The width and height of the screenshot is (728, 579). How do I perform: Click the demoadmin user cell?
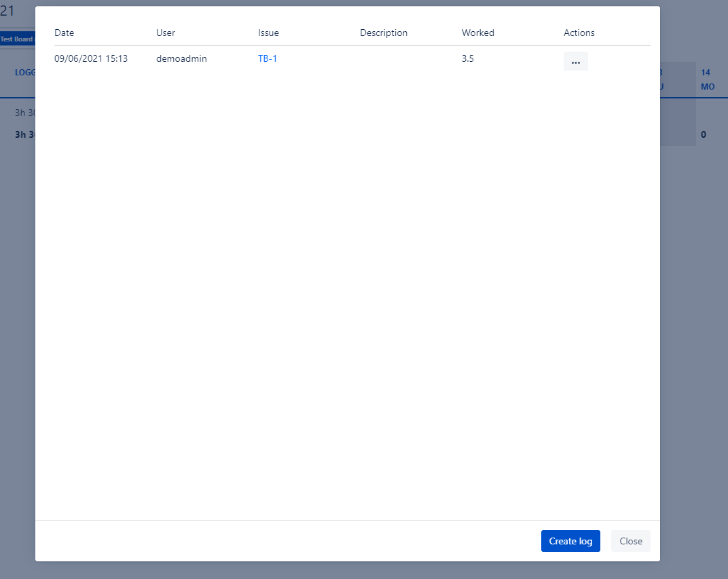181,58
